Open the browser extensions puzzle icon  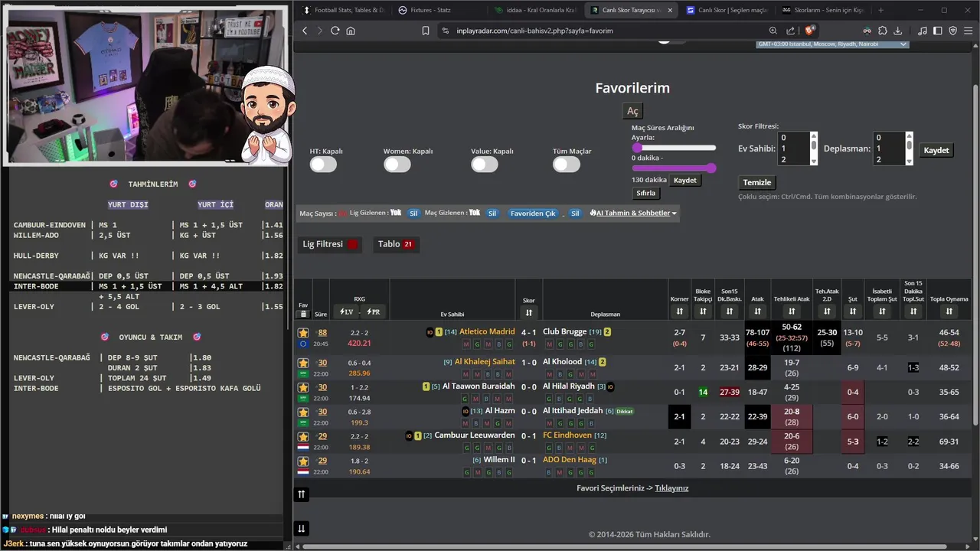tap(883, 31)
